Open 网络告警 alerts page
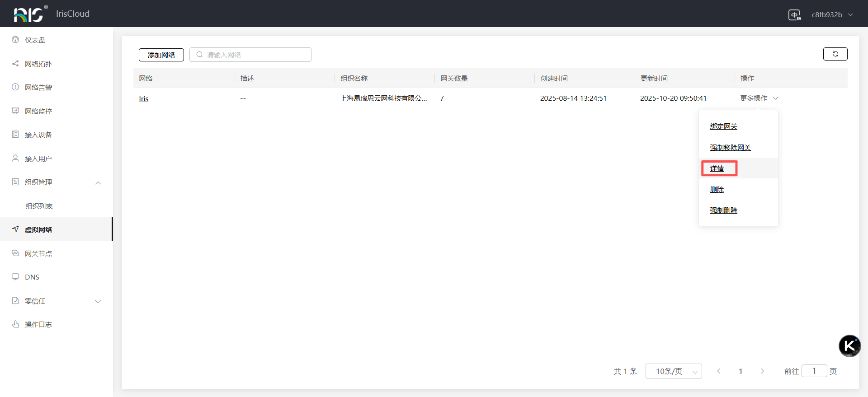 [x=38, y=88]
